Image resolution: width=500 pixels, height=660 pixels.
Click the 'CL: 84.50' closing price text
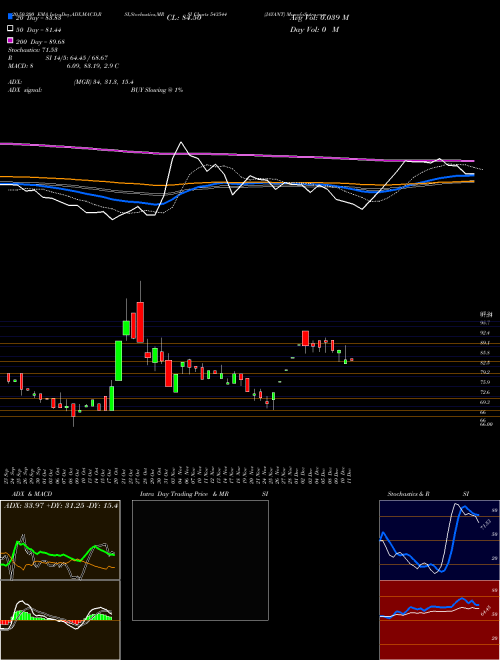coord(184,18)
